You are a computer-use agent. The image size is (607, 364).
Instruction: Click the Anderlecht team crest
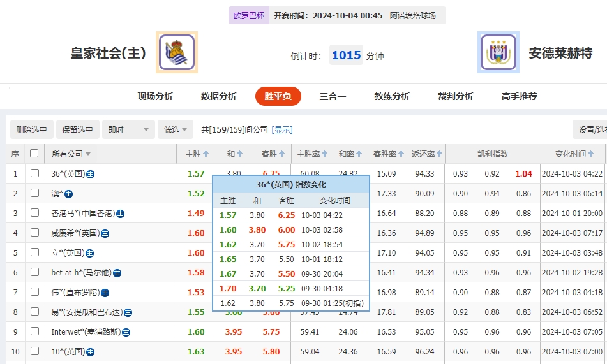tap(498, 52)
